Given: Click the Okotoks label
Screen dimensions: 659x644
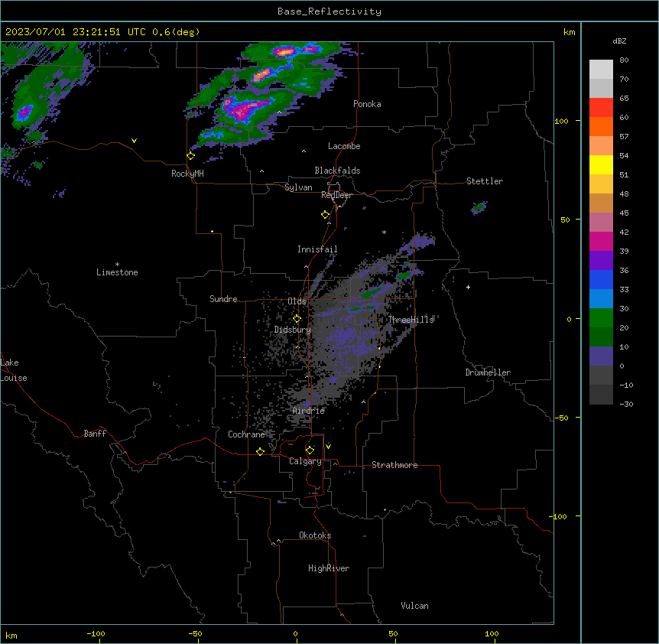Looking at the screenshot, I should [x=315, y=535].
